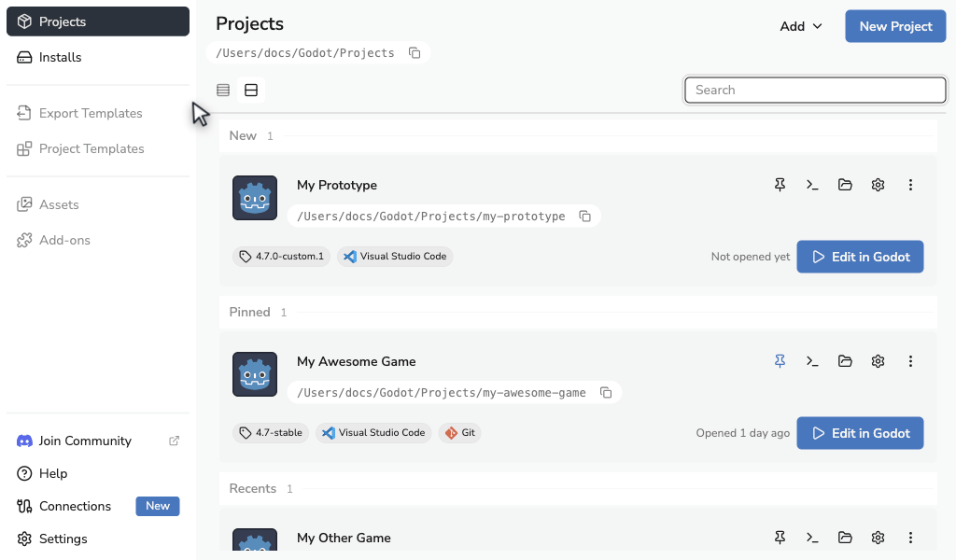Click the New badge next to Connections
Viewport: 956px width, 560px height.
pos(157,507)
